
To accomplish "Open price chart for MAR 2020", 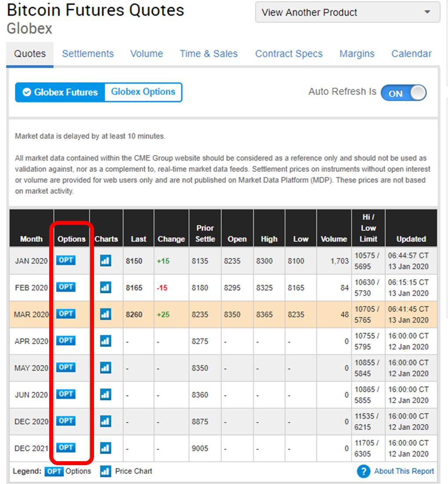I will coord(105,314).
